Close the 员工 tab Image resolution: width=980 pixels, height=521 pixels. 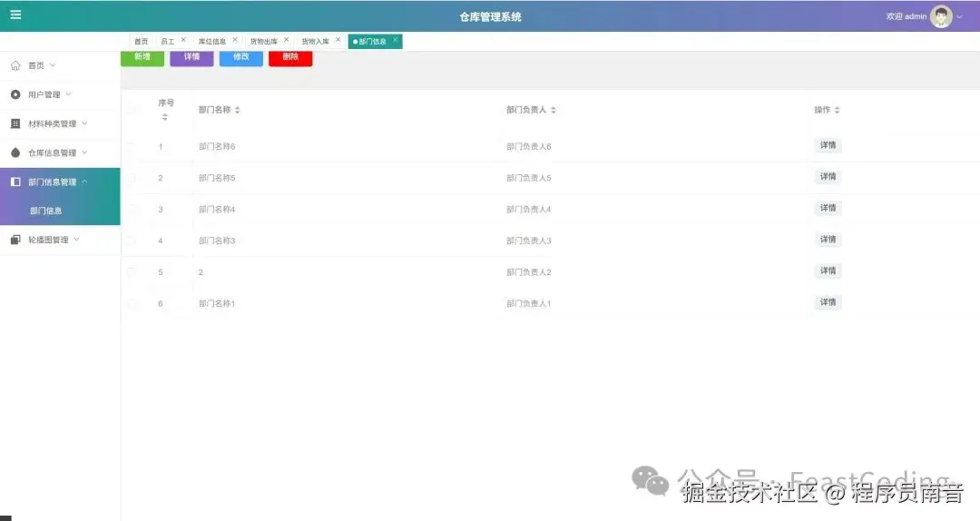coord(183,39)
